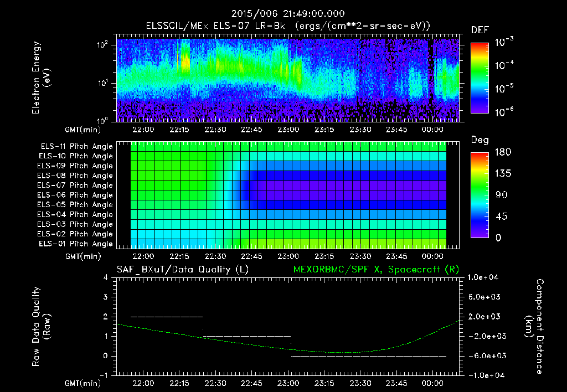Click the ELS-01 Pitch Angle row label
Screen dimensions: 567x392
[x=76, y=244]
